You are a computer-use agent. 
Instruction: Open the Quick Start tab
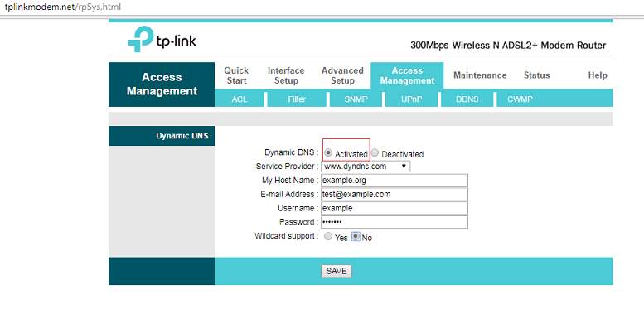tap(236, 75)
